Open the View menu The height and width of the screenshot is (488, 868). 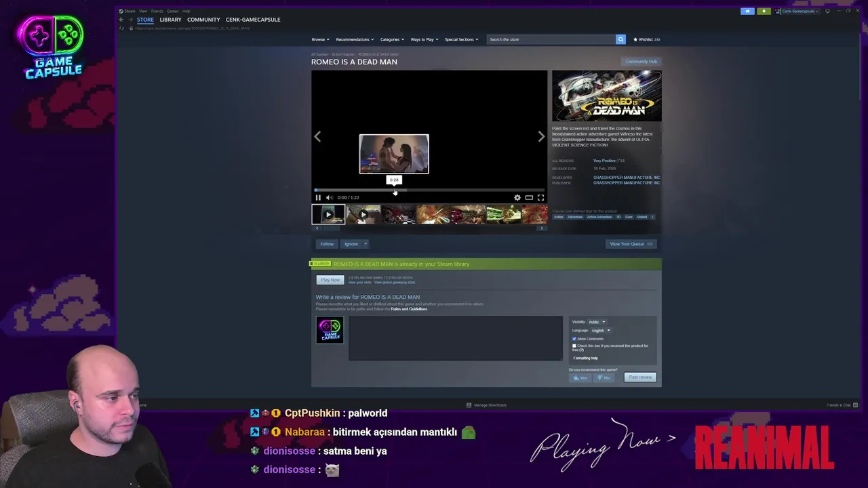pyautogui.click(x=143, y=11)
